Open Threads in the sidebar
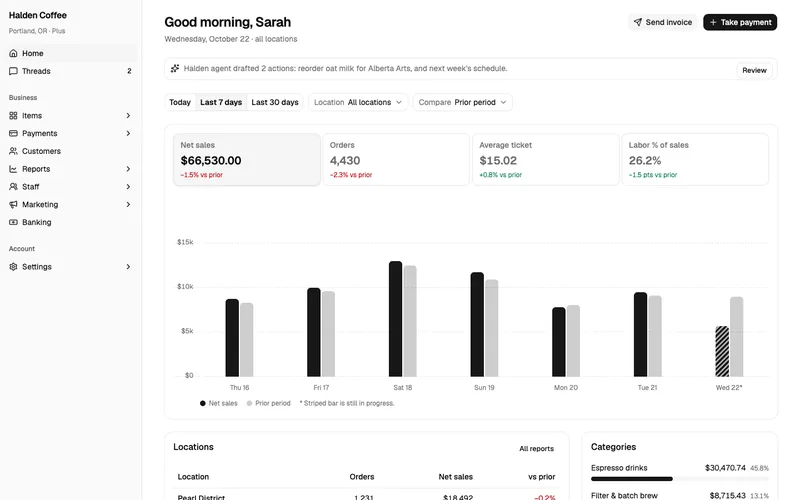Image resolution: width=800 pixels, height=500 pixels. 69,71
